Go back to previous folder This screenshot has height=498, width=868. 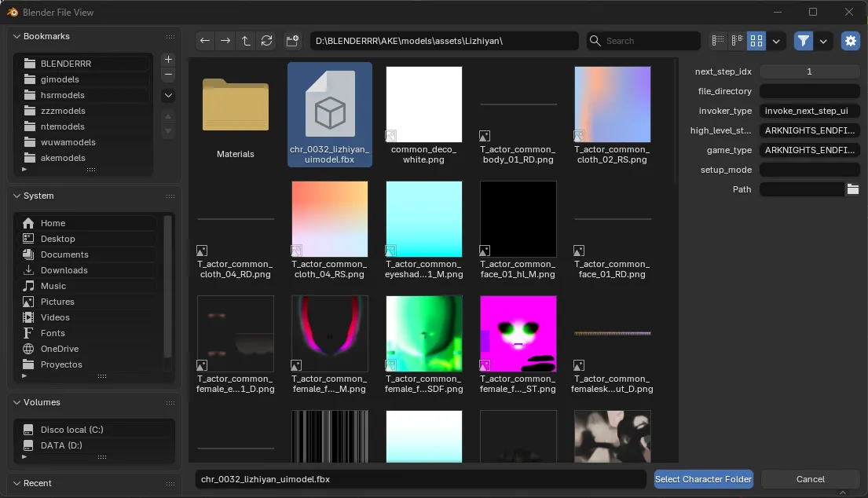click(205, 41)
